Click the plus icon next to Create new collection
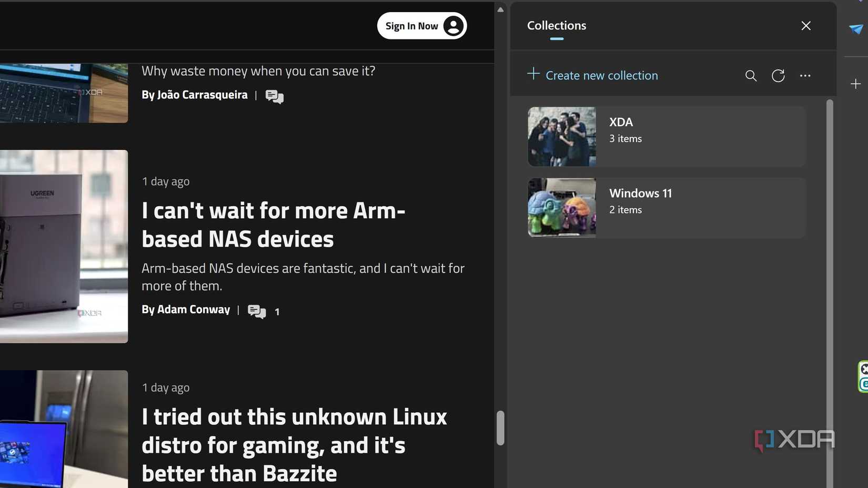868x488 pixels. tap(533, 75)
